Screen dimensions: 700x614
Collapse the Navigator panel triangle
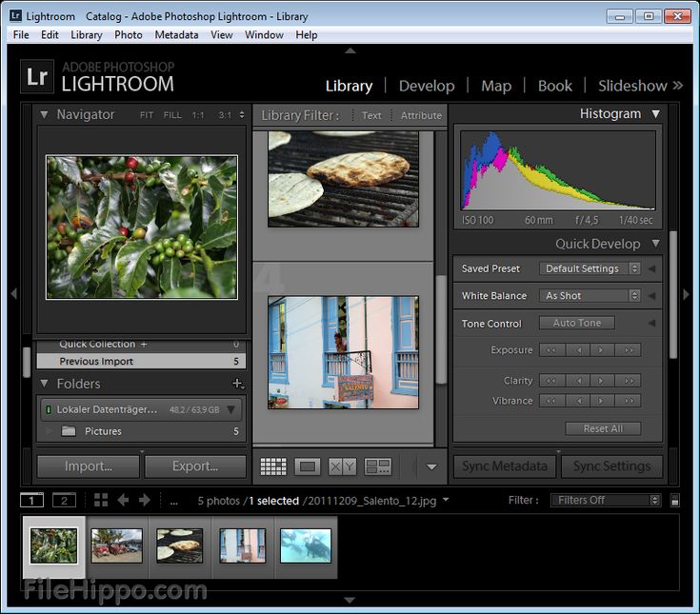click(44, 114)
